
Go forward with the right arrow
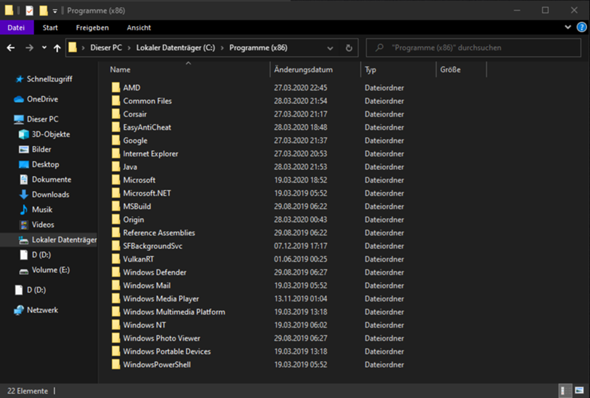pos(29,48)
